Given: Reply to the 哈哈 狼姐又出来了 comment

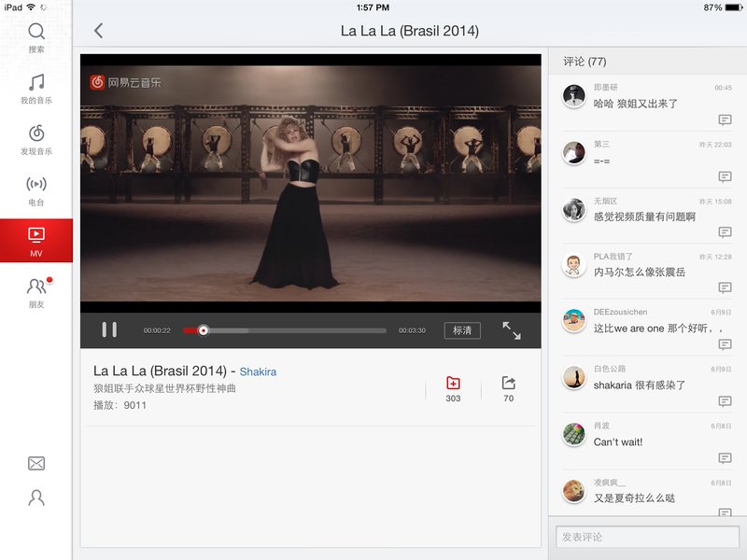Looking at the screenshot, I should tap(725, 120).
